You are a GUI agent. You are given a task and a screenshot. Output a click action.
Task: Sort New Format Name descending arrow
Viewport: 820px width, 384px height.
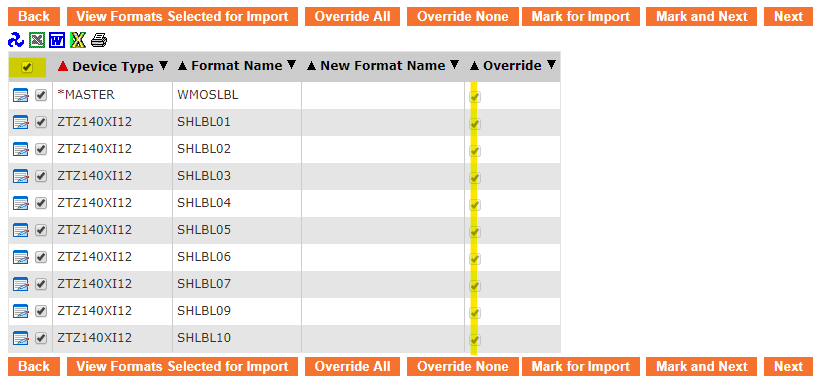[x=454, y=65]
